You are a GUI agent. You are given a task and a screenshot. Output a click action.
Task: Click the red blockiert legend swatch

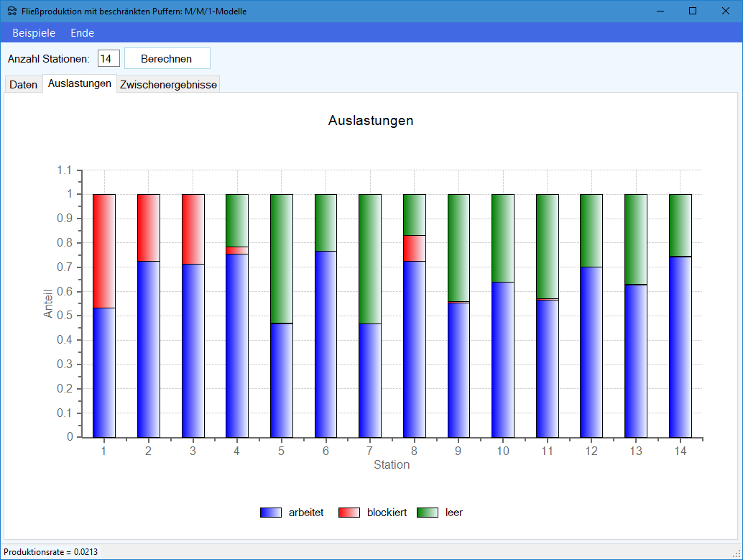(x=349, y=513)
